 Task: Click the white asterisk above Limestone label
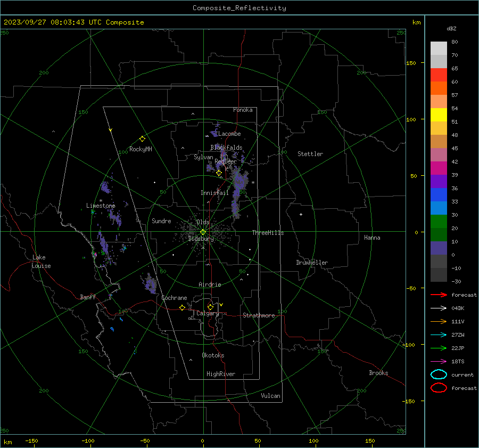click(101, 201)
